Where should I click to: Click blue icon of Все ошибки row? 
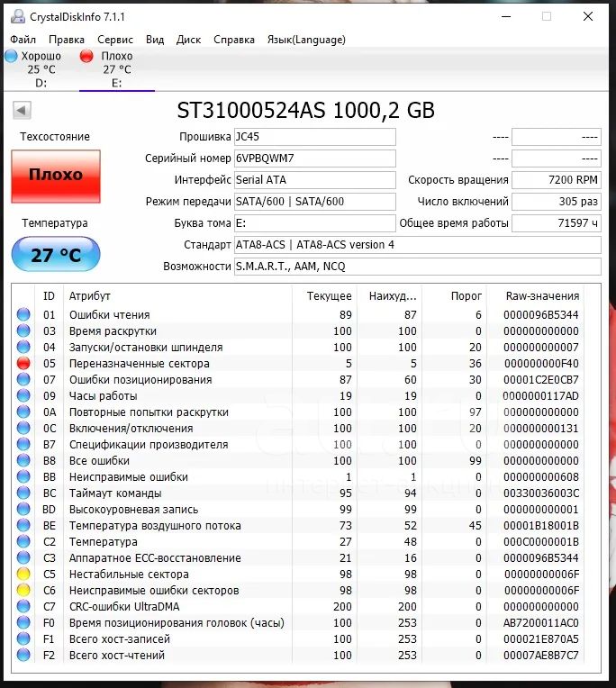[x=23, y=461]
